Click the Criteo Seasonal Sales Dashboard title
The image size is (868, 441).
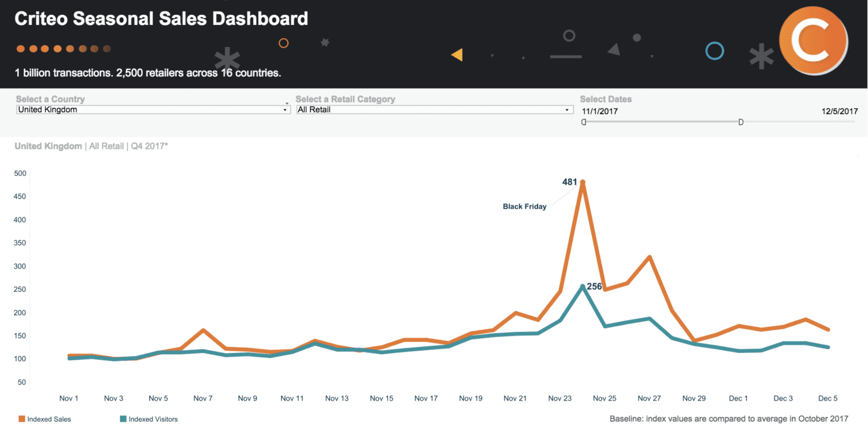click(x=161, y=18)
